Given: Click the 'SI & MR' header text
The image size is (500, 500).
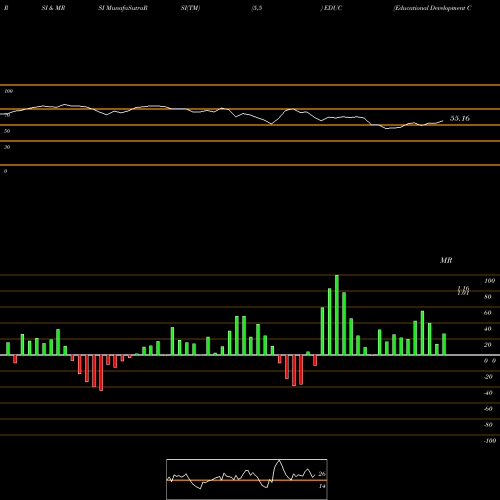Looking at the screenshot, I should click(x=53, y=8).
